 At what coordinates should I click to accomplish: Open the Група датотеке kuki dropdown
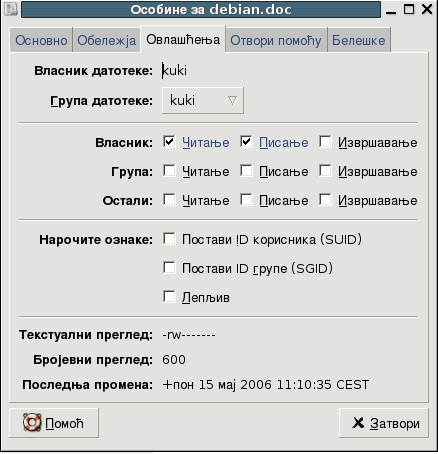(x=203, y=100)
